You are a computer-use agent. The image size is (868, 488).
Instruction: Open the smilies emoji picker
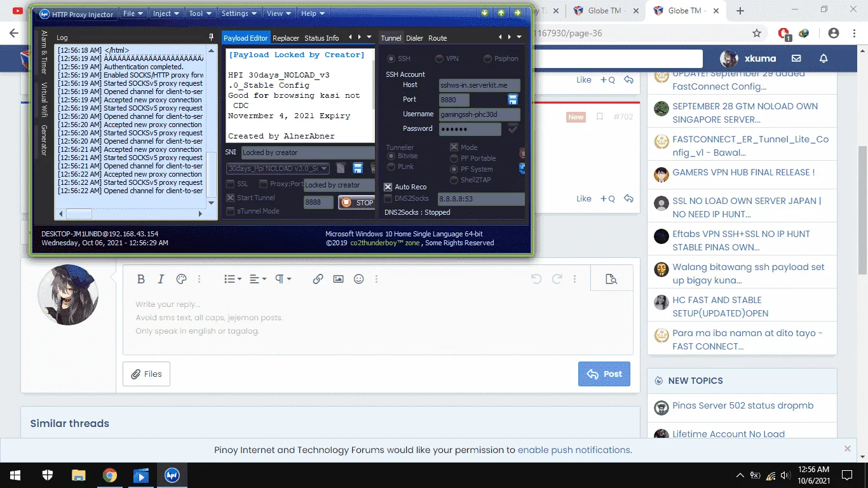[x=359, y=279]
